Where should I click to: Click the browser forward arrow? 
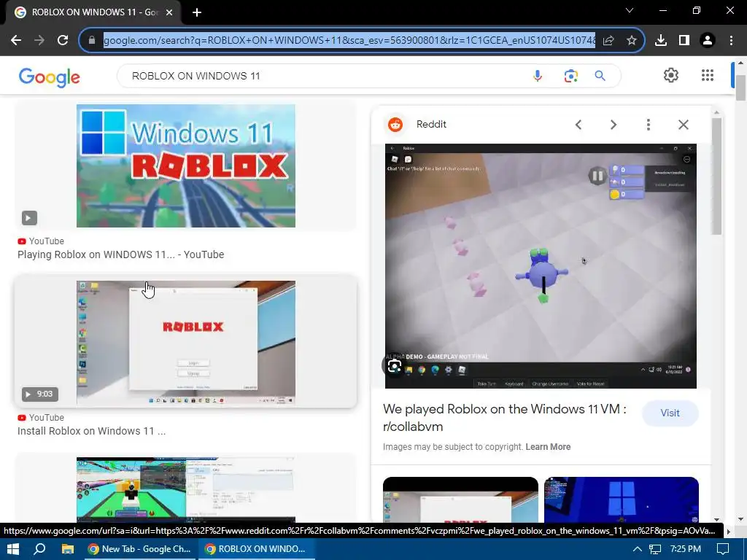click(39, 40)
